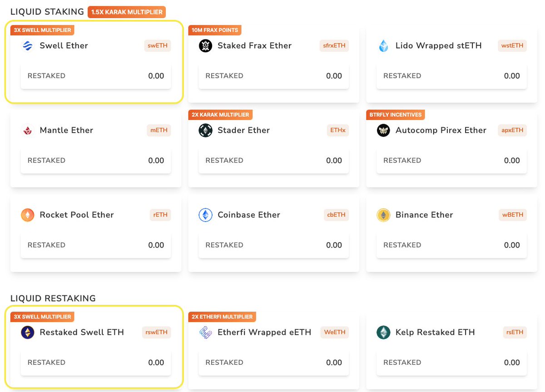The width and height of the screenshot is (545, 392).
Task: Select the ETHx ticker tag
Action: (338, 130)
